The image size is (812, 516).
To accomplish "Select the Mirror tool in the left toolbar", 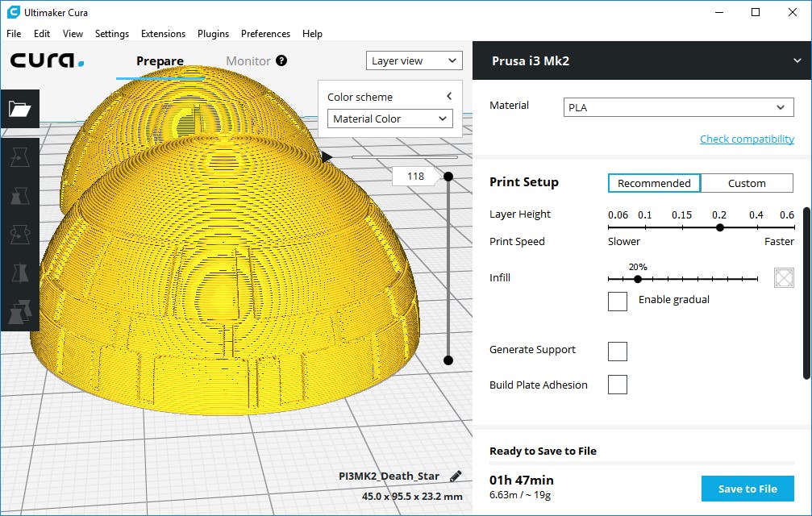I will (x=19, y=273).
